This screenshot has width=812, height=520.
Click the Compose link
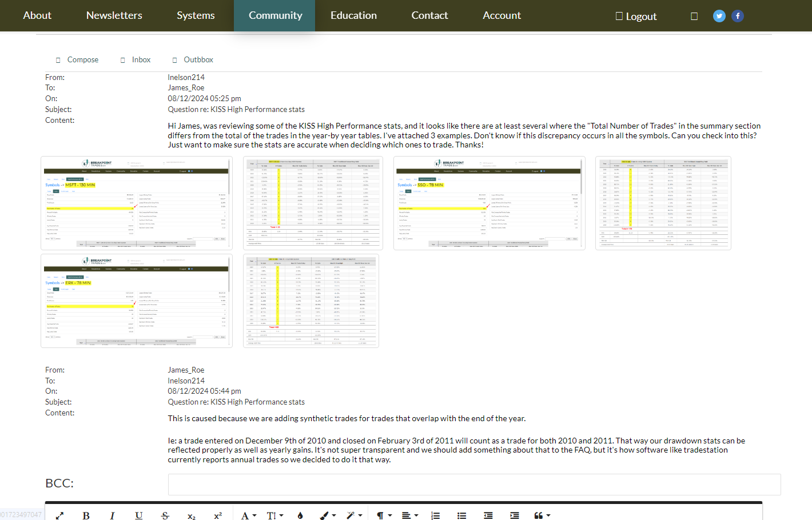tap(82, 60)
